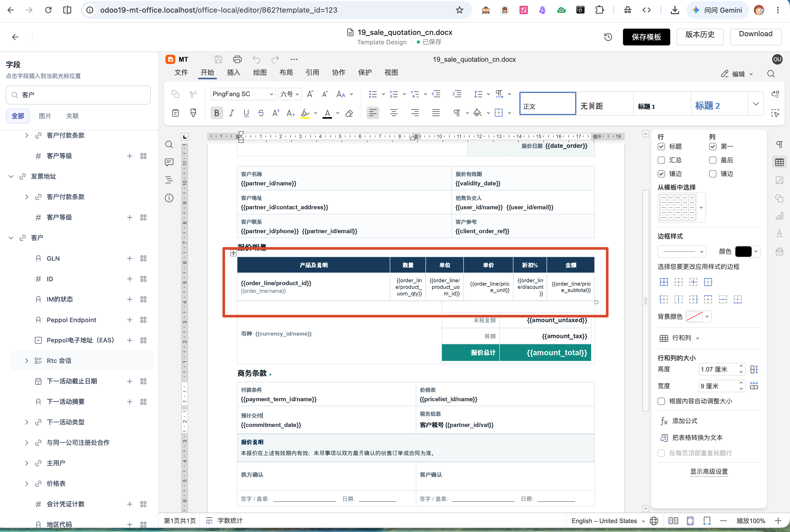Click the history clock icon

[608, 37]
